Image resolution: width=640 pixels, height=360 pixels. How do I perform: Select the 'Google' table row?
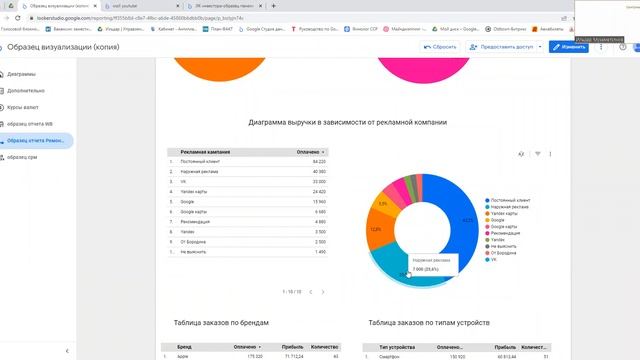(x=248, y=202)
